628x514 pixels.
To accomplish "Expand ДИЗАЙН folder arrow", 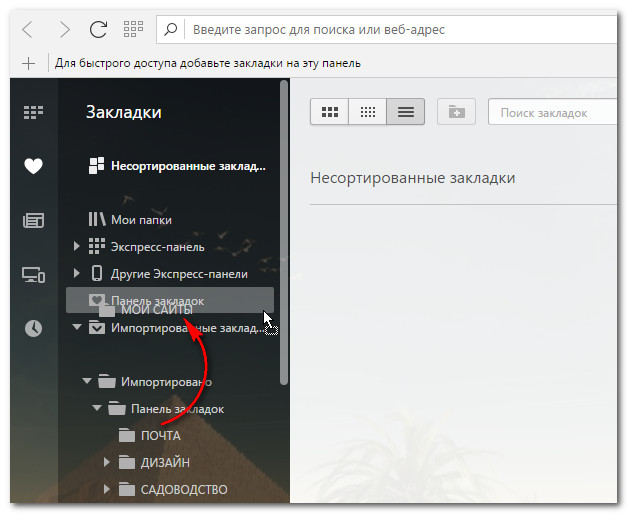I will pos(107,462).
